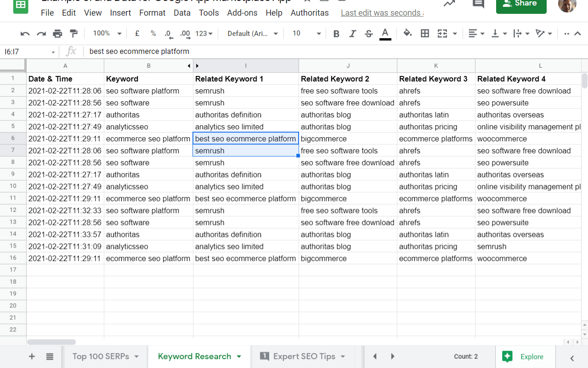
Task: Open the Tools menu
Action: 209,13
